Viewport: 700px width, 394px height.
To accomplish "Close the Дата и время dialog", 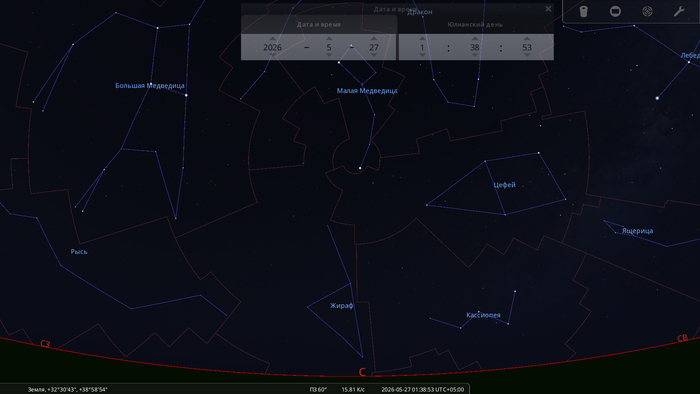I will tap(548, 9).
